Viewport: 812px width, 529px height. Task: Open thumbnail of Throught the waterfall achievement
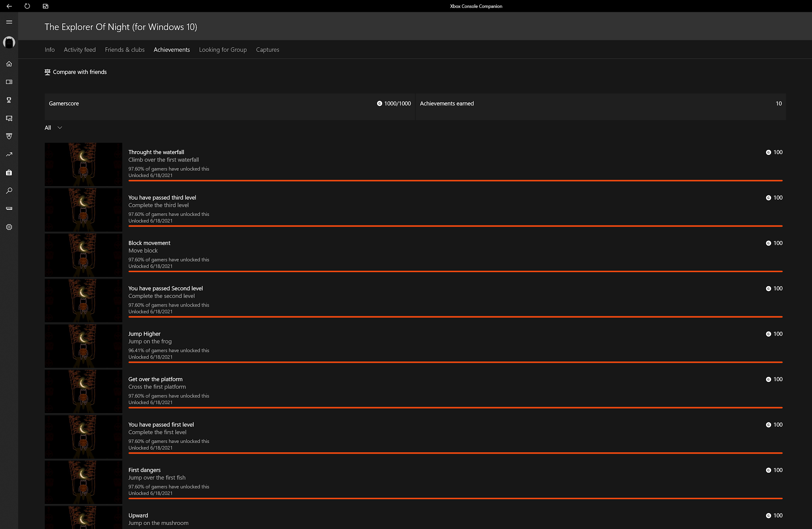tap(83, 164)
